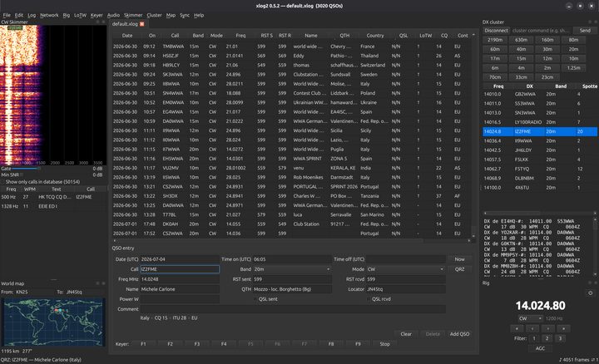Viewport: 599px width, 364px height.
Task: Open the File menu
Action: tap(7, 15)
